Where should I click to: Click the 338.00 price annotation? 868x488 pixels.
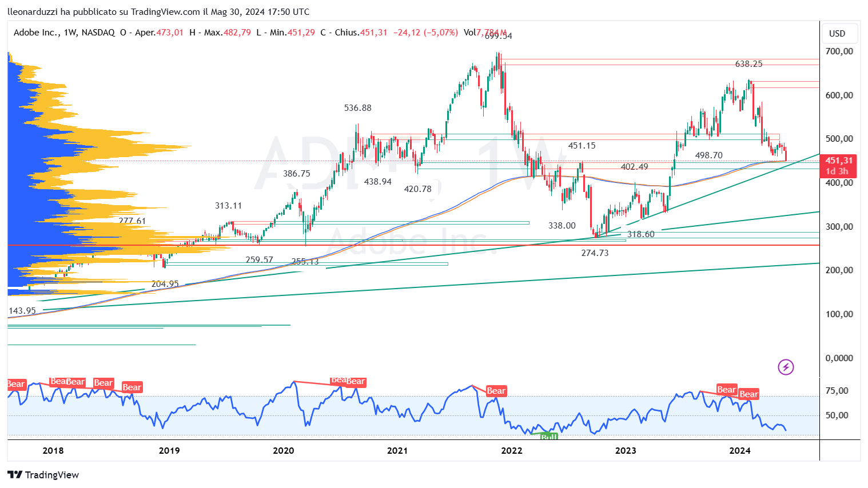pos(562,226)
